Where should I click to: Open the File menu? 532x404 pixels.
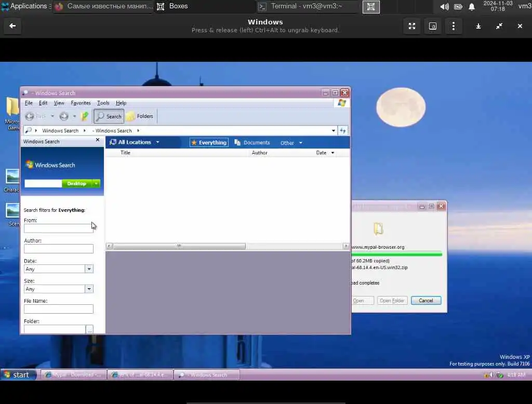[x=29, y=103]
